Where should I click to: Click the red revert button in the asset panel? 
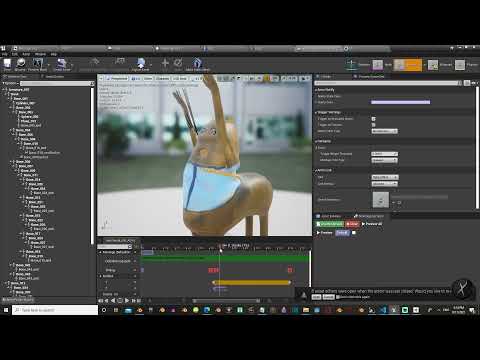pos(352,224)
